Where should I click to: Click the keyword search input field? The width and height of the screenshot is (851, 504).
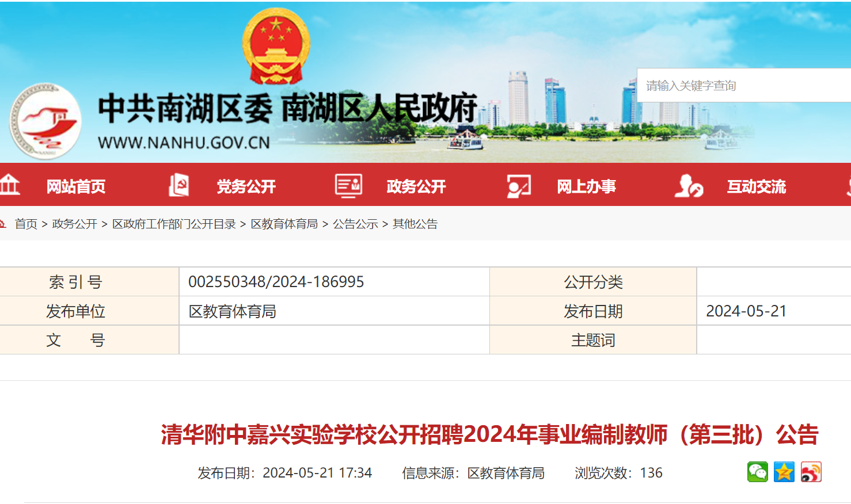pyautogui.click(x=744, y=85)
